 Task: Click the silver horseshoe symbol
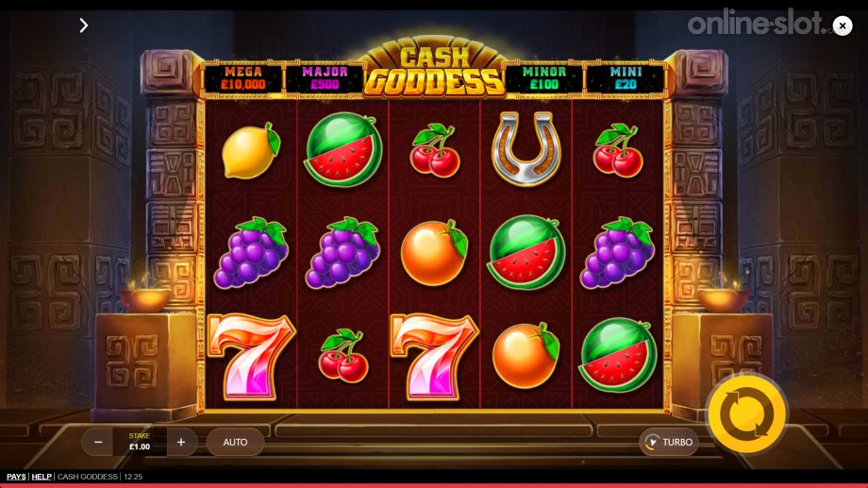[x=526, y=148]
